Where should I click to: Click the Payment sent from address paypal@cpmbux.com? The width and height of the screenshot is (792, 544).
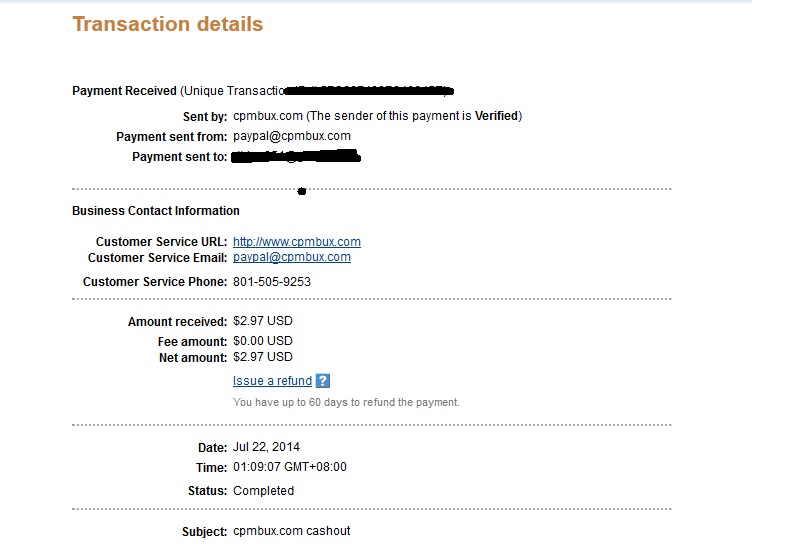click(x=291, y=136)
